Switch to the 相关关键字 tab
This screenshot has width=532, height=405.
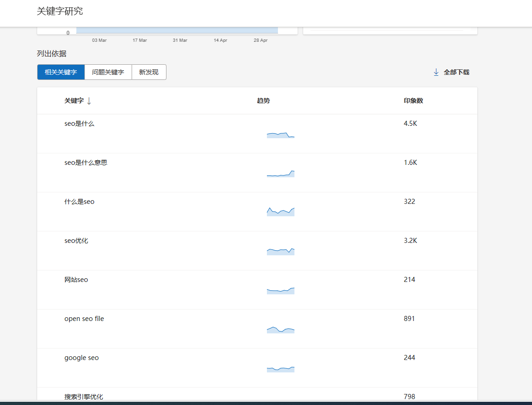click(x=61, y=72)
